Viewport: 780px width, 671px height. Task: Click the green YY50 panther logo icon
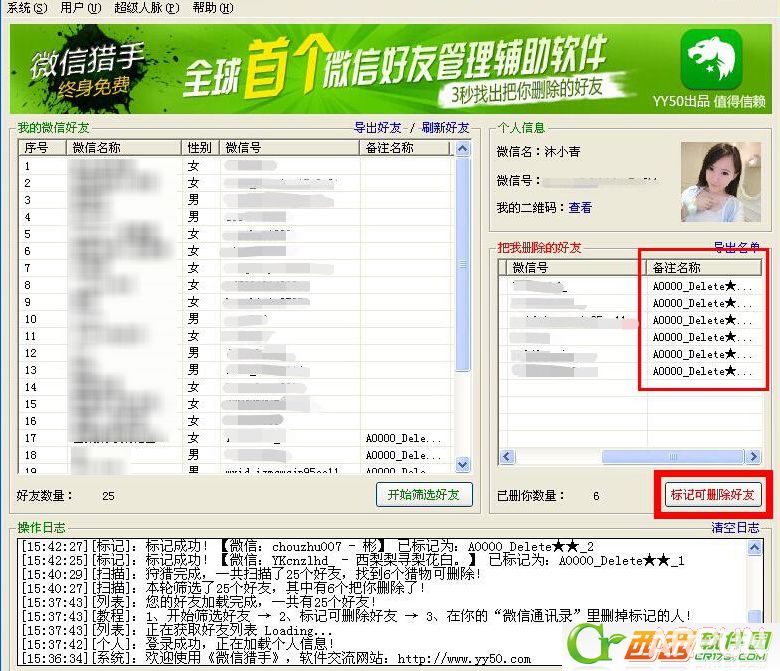[x=711, y=59]
